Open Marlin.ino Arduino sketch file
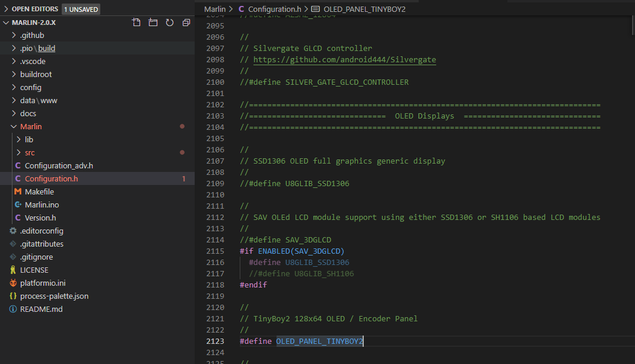This screenshot has height=364, width=635. pos(42,205)
